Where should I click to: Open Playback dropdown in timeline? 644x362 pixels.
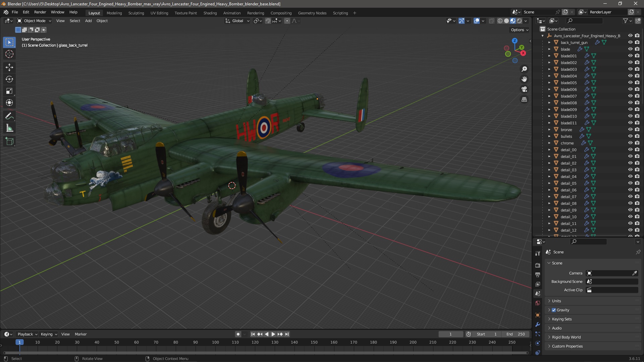(x=27, y=334)
